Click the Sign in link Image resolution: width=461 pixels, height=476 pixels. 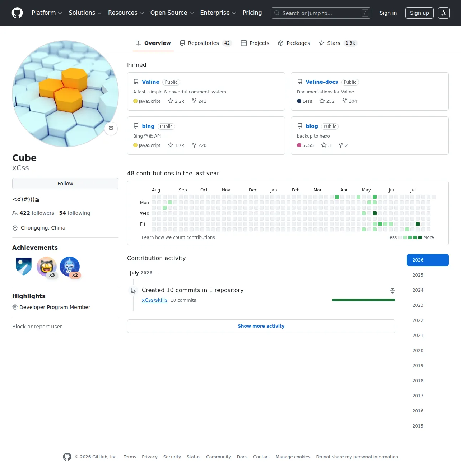(x=388, y=13)
